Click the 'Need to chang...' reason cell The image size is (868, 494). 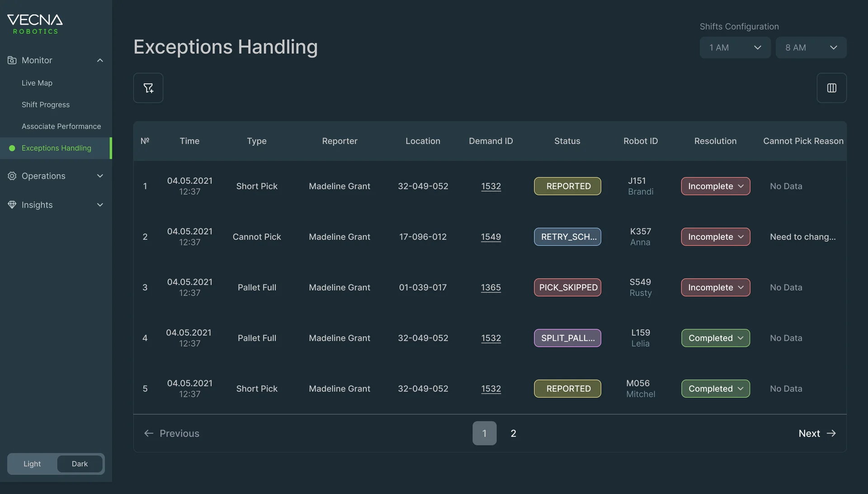pos(802,237)
